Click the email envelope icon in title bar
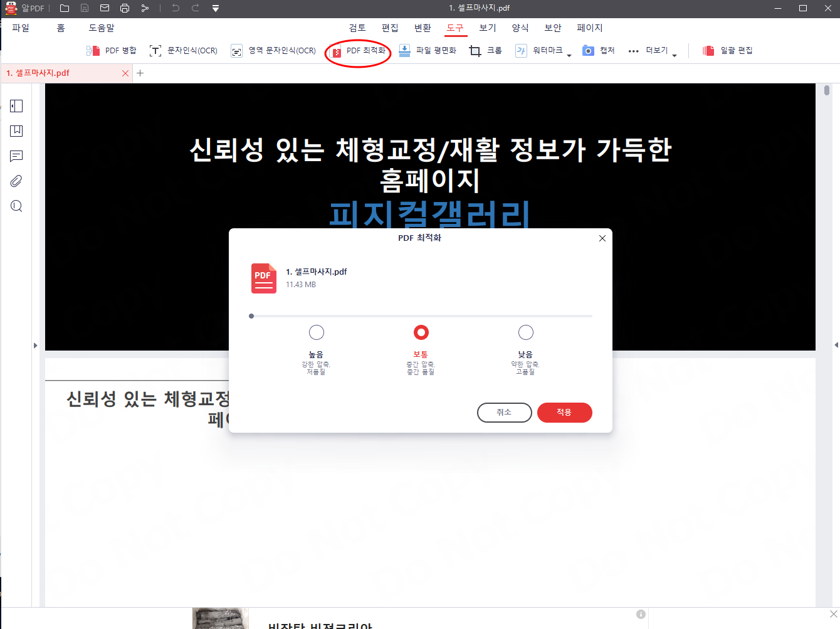The height and width of the screenshot is (629, 840). pyautogui.click(x=105, y=8)
